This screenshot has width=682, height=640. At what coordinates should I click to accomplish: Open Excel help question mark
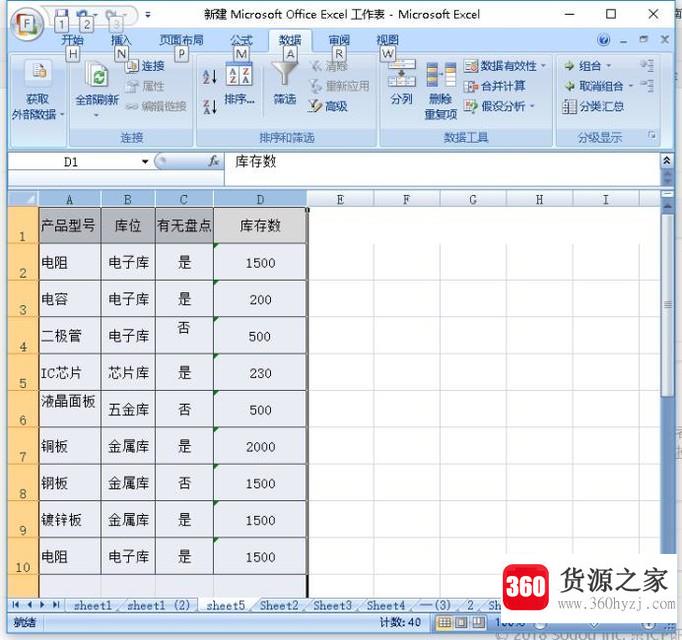coord(604,40)
